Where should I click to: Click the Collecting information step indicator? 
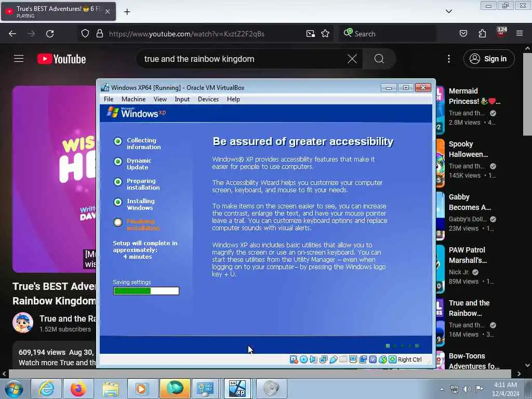click(118, 141)
